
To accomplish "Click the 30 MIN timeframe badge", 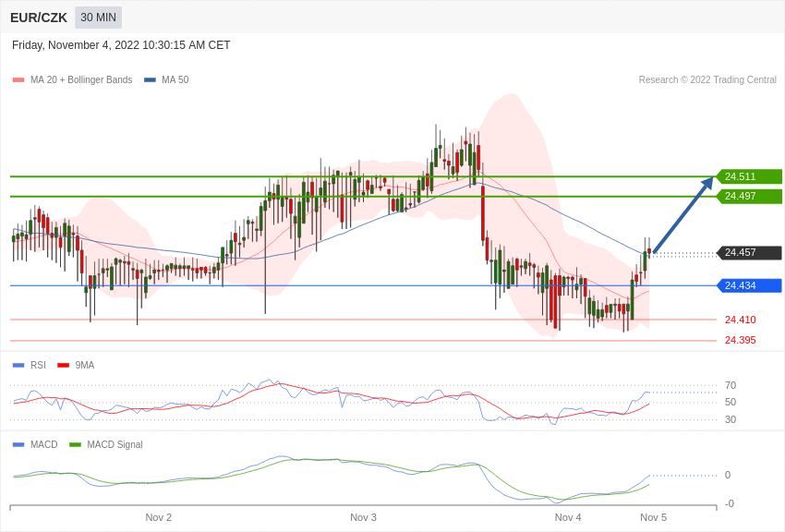I will coord(98,18).
